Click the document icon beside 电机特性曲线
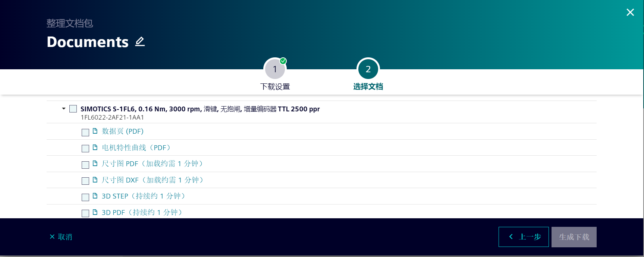 [95, 147]
